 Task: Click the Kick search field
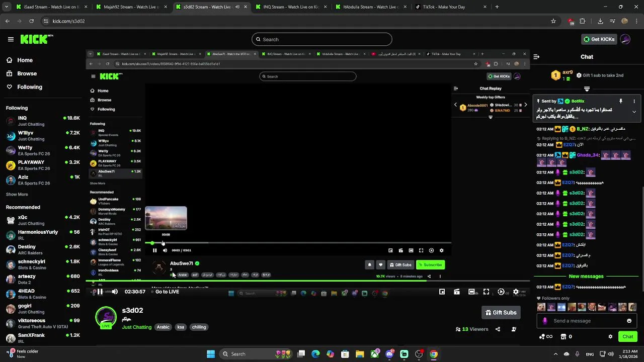point(322,39)
